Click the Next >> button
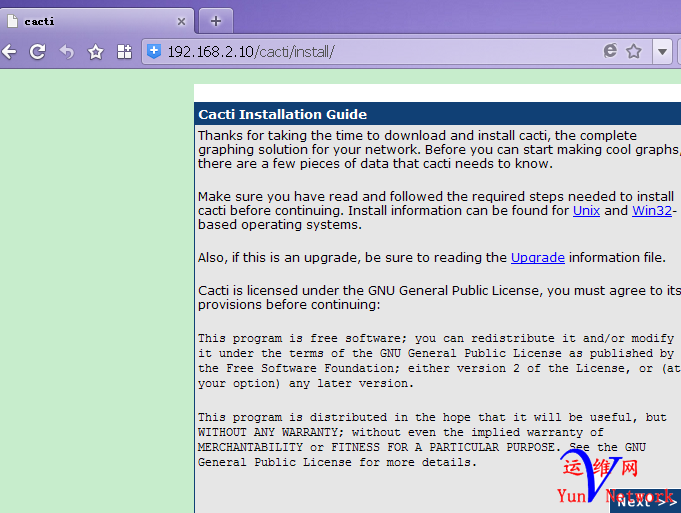The width and height of the screenshot is (681, 513). click(x=646, y=502)
